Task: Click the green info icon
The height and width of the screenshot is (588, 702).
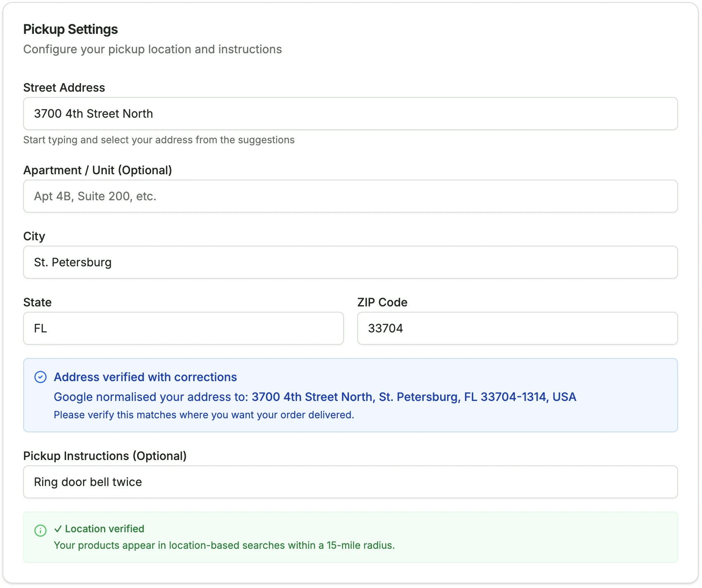Action: [40, 531]
